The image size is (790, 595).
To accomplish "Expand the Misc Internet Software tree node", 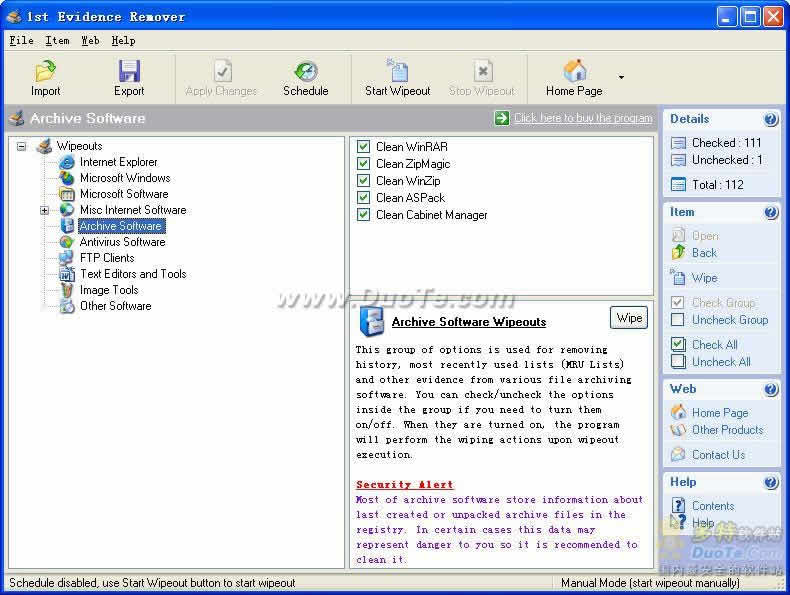I will click(x=44, y=210).
